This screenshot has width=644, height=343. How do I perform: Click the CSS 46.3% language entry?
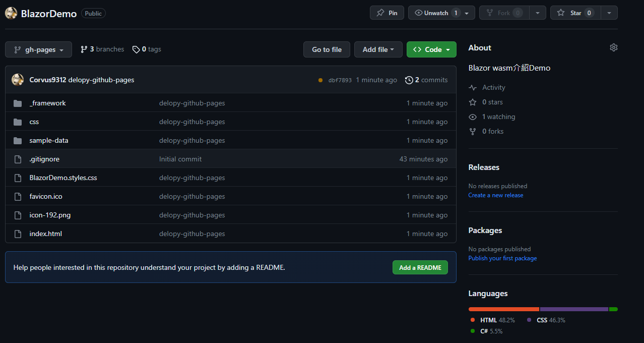[546, 320]
